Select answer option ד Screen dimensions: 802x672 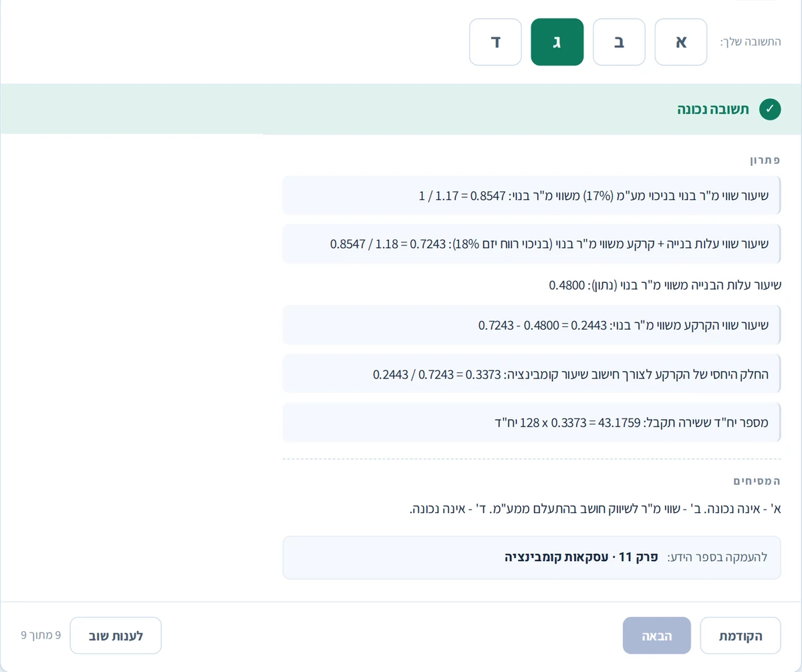coord(495,42)
